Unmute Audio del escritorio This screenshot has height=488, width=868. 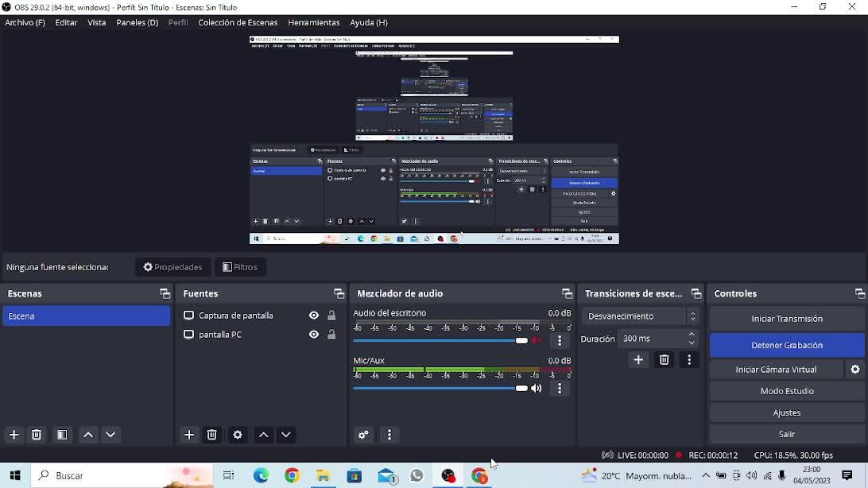point(536,341)
